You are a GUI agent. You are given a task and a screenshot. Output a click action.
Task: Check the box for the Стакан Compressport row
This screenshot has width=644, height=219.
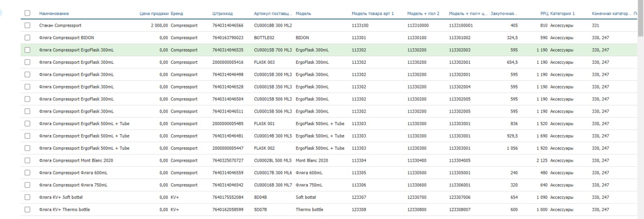coord(28,25)
